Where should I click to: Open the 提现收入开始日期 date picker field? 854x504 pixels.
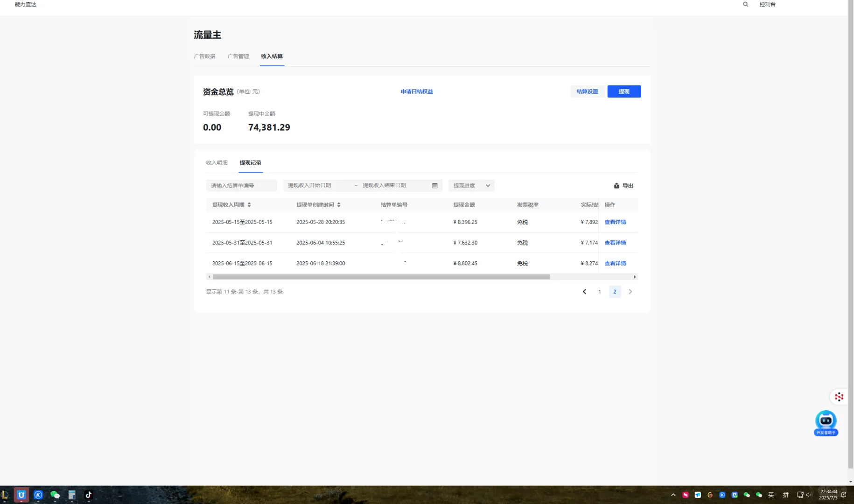point(313,185)
